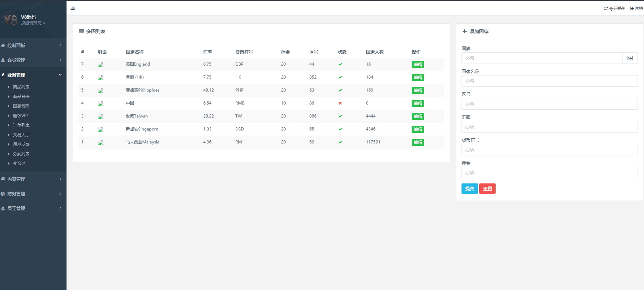Image resolution: width=644 pixels, height=290 pixels.
Task: Click 编辑 button for 台湾Taiwan row
Action: 418,116
